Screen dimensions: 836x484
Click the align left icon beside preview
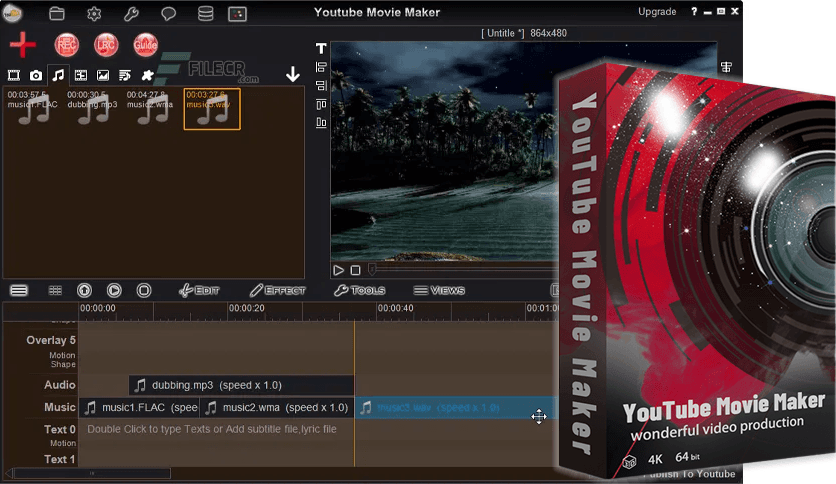click(x=321, y=67)
